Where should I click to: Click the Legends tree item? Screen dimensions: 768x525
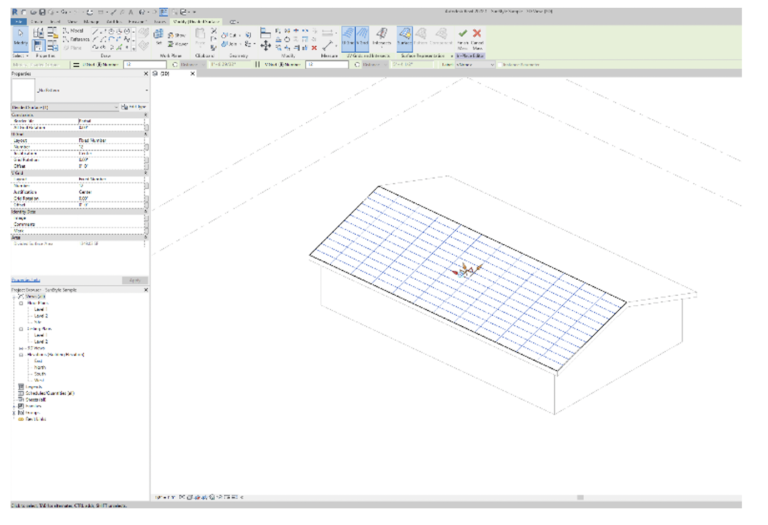tap(33, 387)
